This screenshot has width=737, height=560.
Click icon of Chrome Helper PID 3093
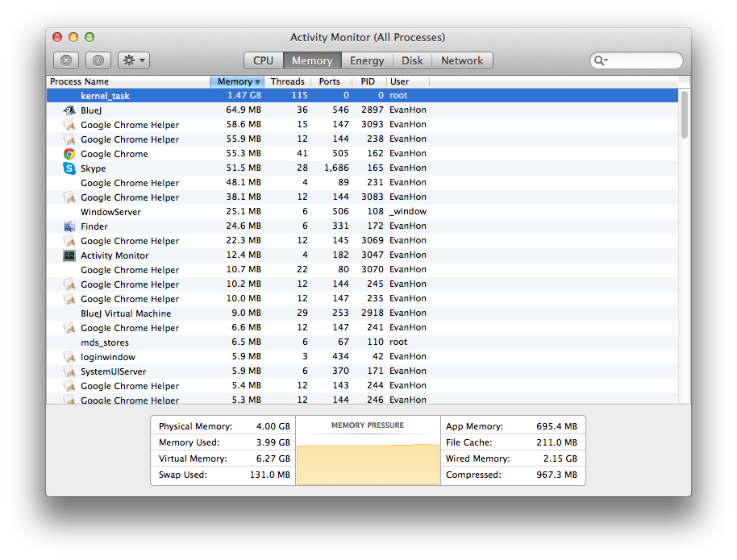(x=69, y=125)
